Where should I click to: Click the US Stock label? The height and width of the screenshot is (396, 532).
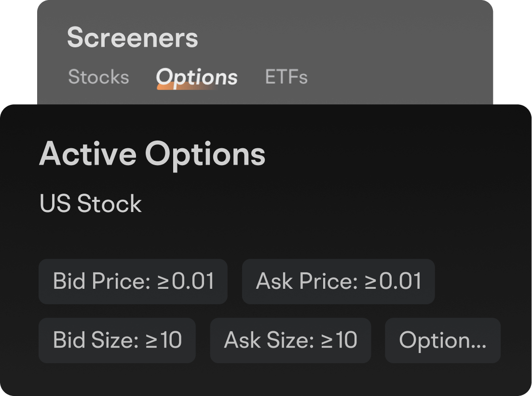coord(91,204)
